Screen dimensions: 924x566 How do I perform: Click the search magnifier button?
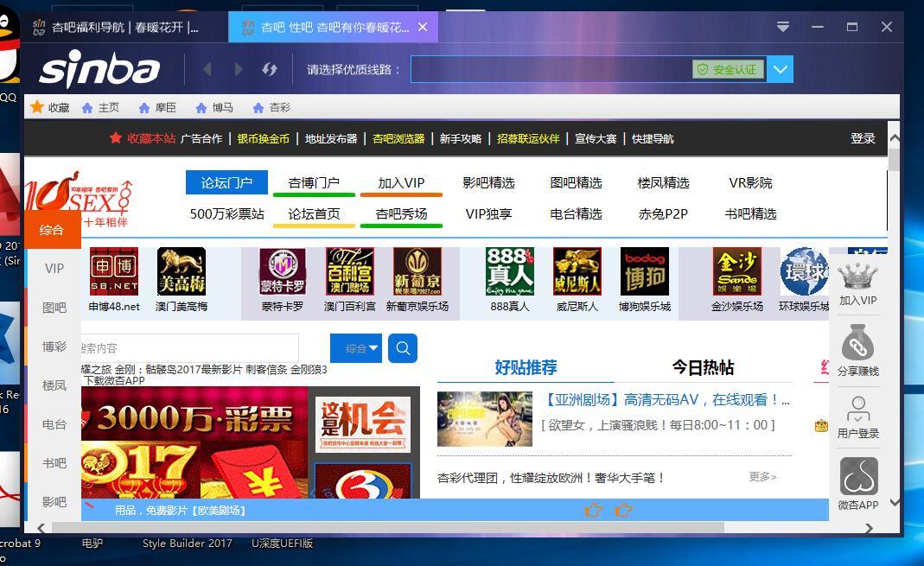[402, 348]
